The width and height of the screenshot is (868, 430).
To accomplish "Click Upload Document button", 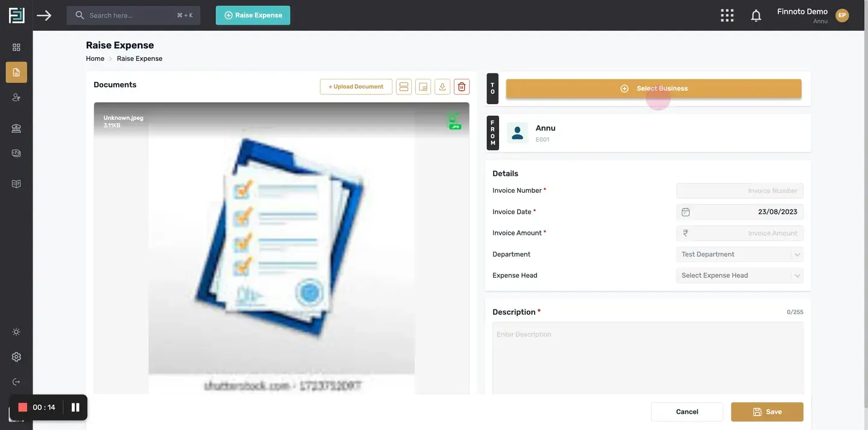I will point(356,87).
